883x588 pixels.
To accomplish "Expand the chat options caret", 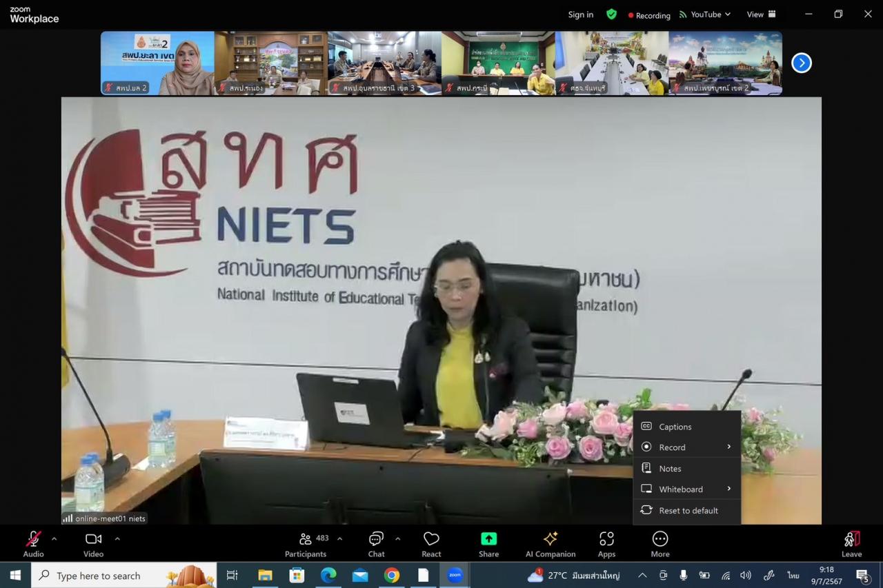I will coord(397,538).
